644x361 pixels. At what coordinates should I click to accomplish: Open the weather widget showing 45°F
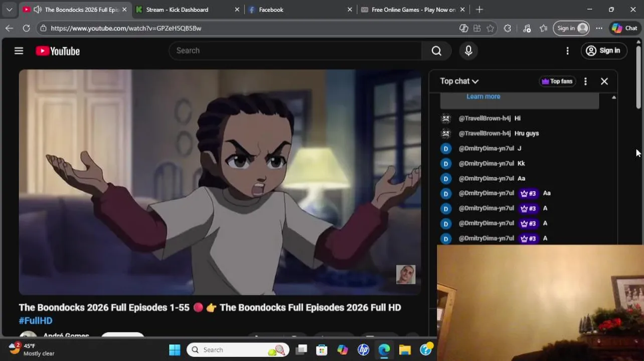(x=32, y=349)
